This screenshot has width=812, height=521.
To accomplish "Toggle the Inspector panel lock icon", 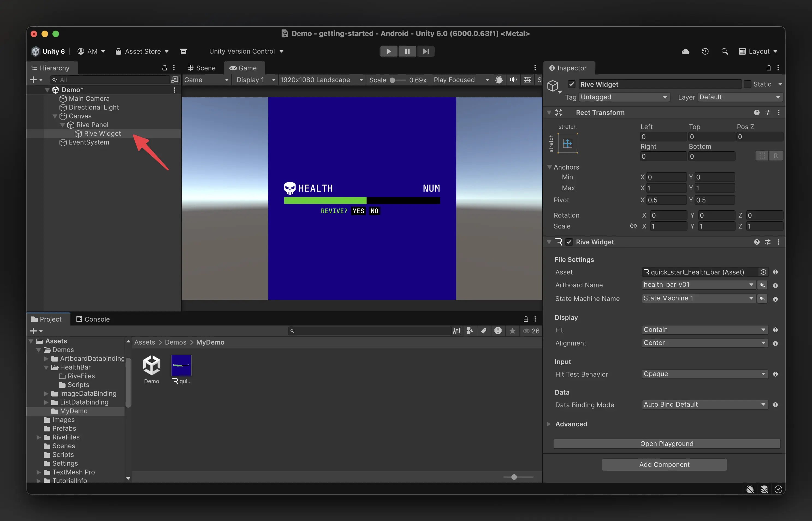I will coord(768,68).
